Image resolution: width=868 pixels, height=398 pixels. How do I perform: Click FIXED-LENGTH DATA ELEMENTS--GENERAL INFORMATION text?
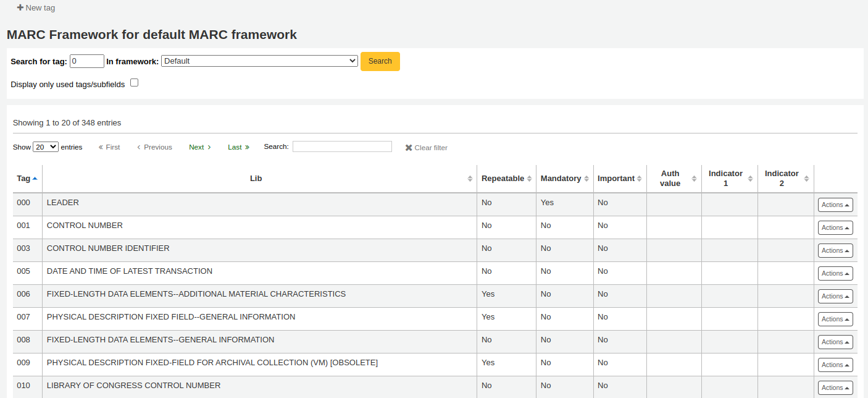point(161,340)
